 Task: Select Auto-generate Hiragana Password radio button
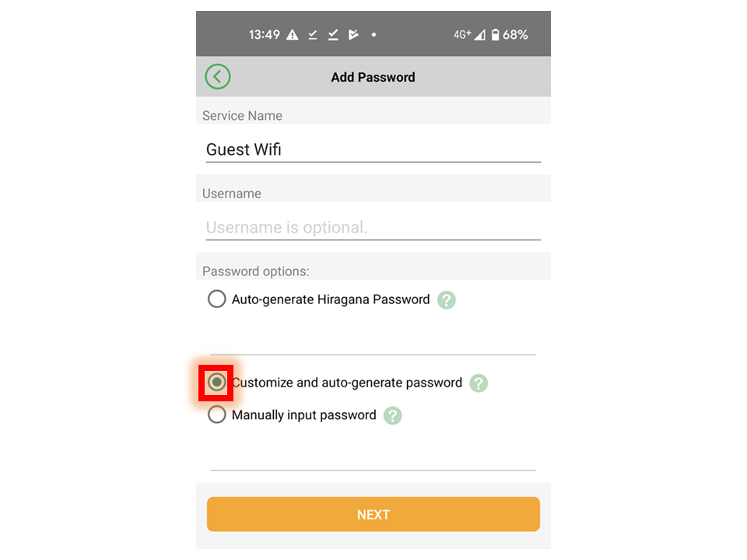click(217, 299)
